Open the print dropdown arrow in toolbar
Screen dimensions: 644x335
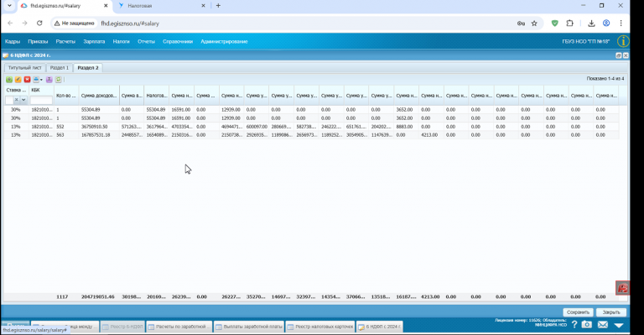41,80
